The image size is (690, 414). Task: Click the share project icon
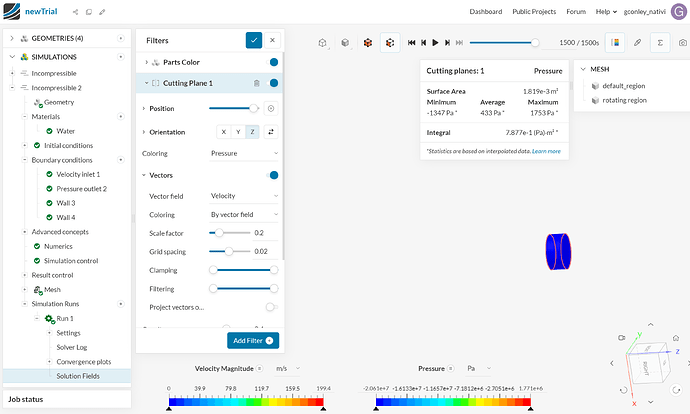[75, 12]
